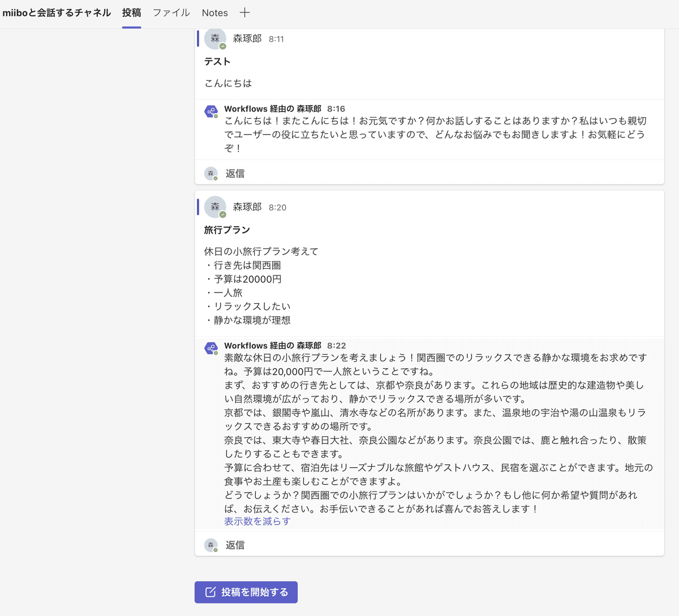Click bullet line 行き先は関西圏

pos(243,265)
